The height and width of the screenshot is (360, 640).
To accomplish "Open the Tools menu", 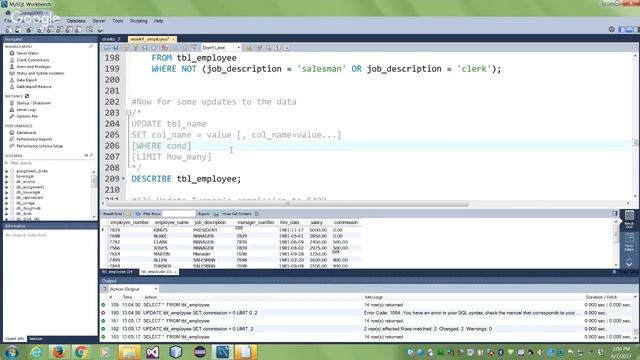I will point(118,20).
